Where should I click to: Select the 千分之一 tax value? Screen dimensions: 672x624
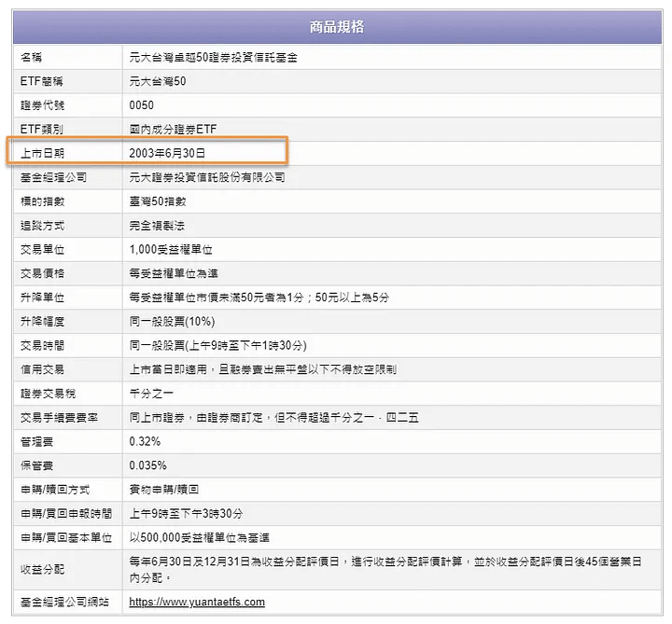point(151,394)
